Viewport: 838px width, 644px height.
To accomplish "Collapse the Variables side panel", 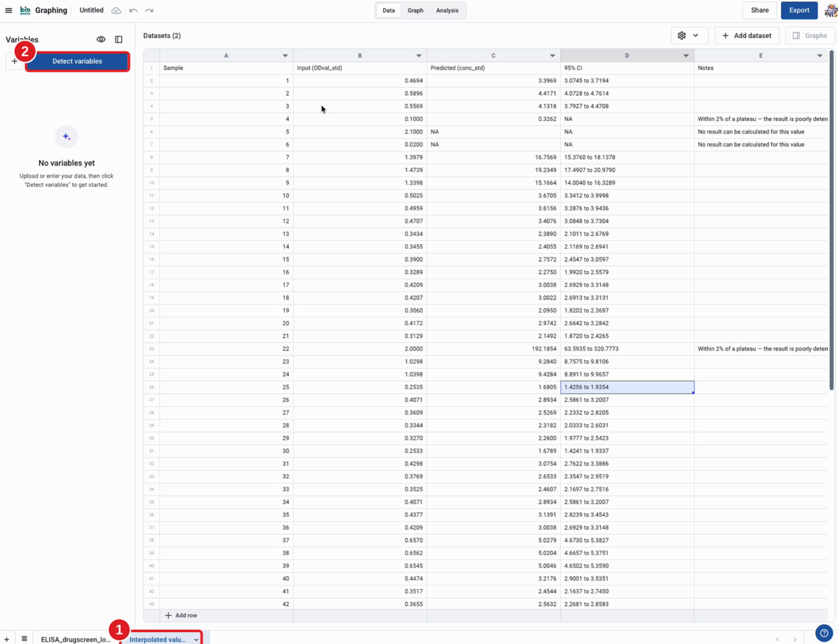I will 119,39.
